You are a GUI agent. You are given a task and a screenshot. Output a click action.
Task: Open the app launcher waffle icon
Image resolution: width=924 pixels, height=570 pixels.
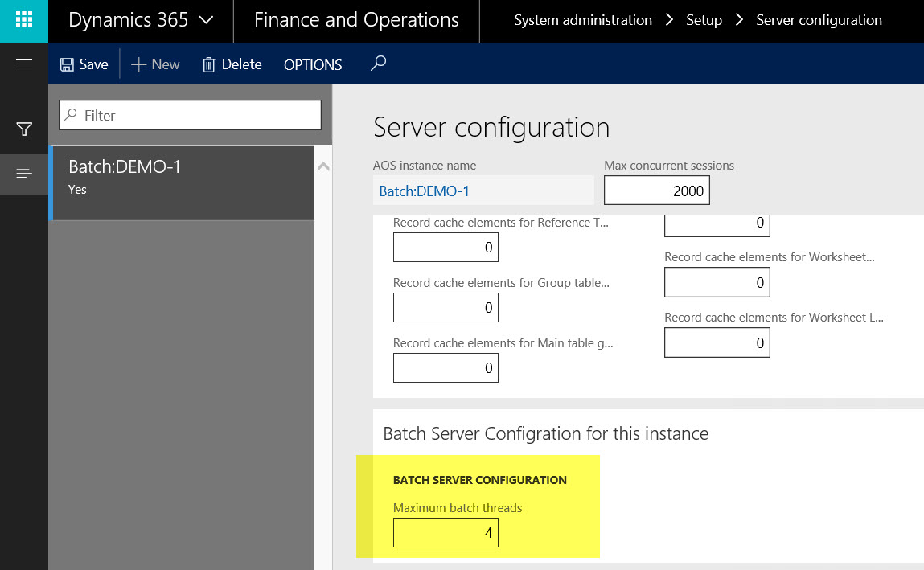point(24,21)
